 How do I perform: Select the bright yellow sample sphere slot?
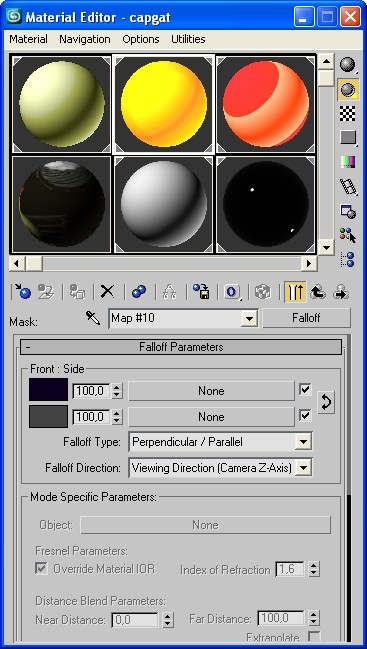point(164,104)
